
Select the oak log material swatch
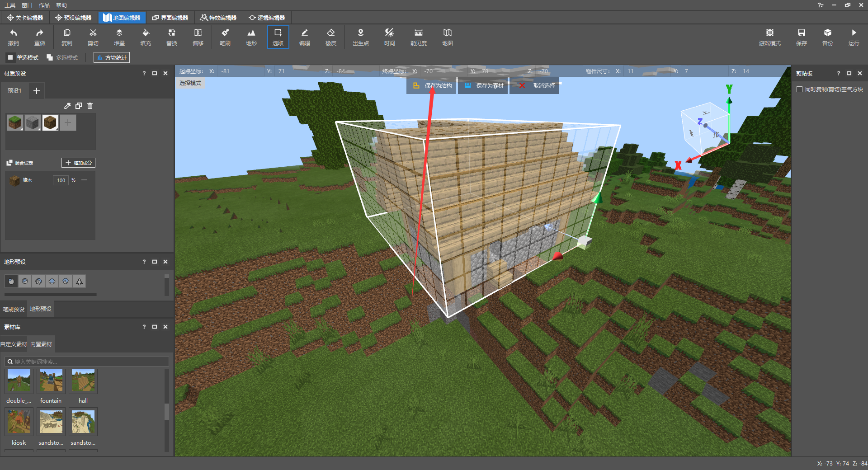[50, 122]
